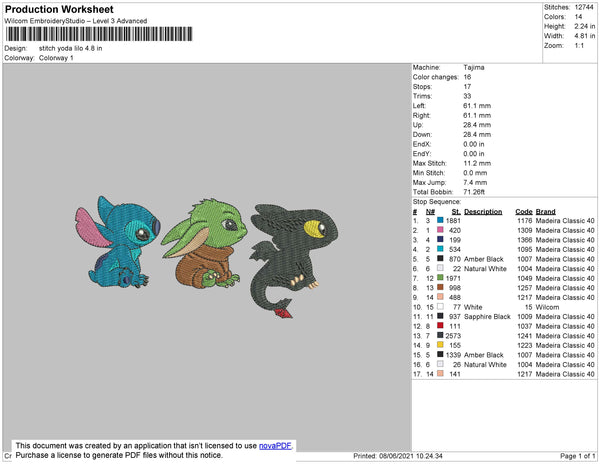Select the blue Stitch embroidery character

click(118, 241)
